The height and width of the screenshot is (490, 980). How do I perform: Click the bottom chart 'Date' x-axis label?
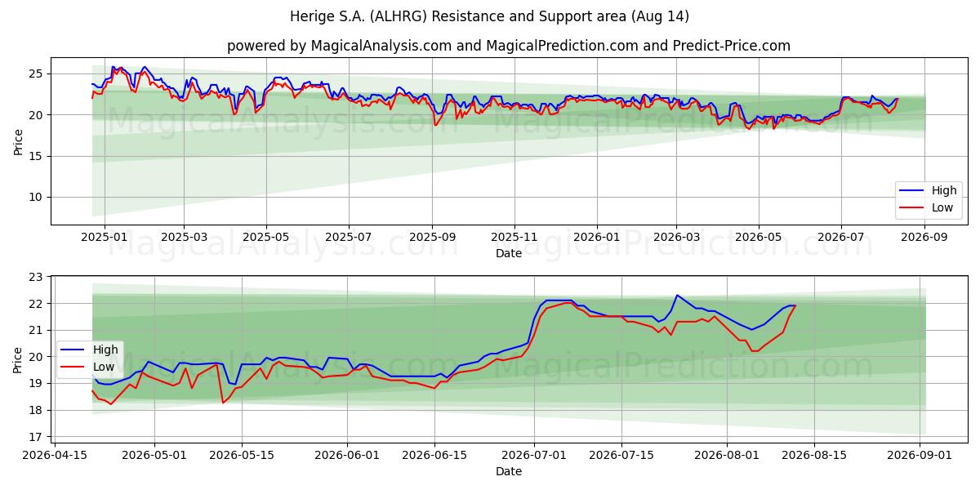coord(509,472)
